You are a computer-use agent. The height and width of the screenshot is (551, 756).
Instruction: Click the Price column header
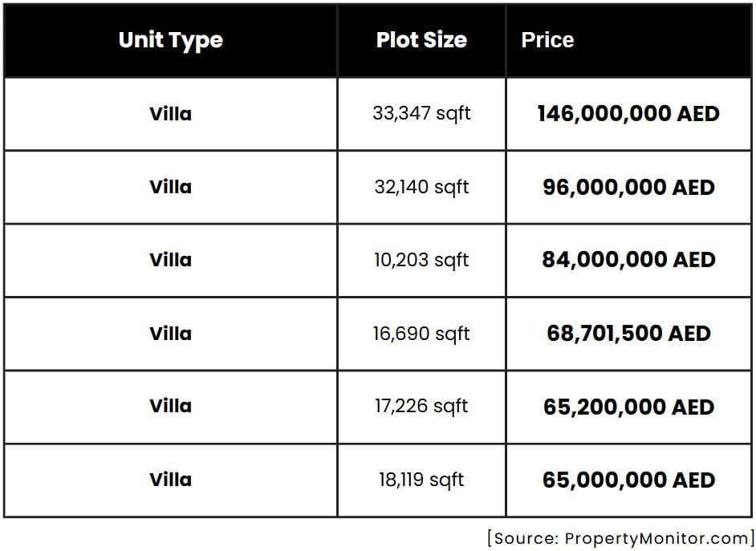point(547,40)
